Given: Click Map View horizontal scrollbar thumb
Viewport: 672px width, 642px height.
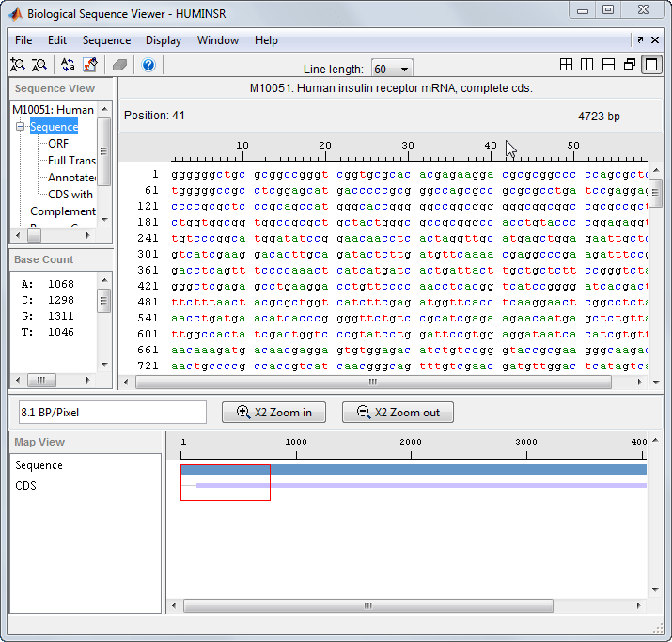Looking at the screenshot, I should pos(368,605).
